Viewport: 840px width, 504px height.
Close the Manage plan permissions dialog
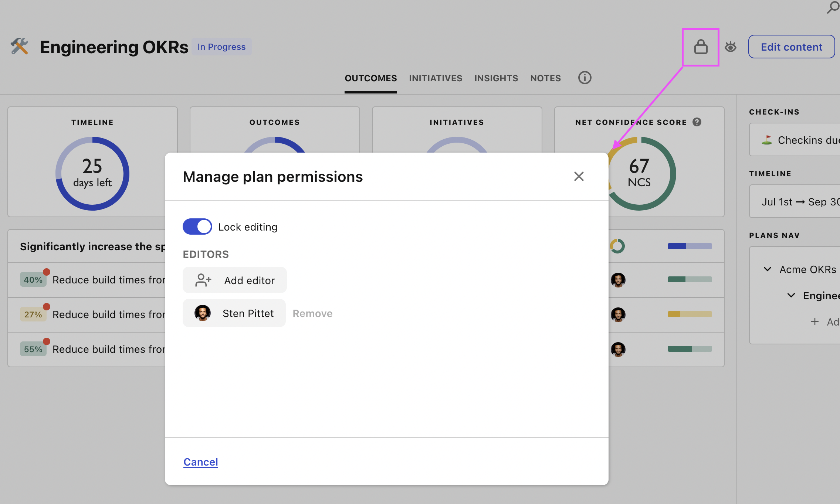pos(579,176)
